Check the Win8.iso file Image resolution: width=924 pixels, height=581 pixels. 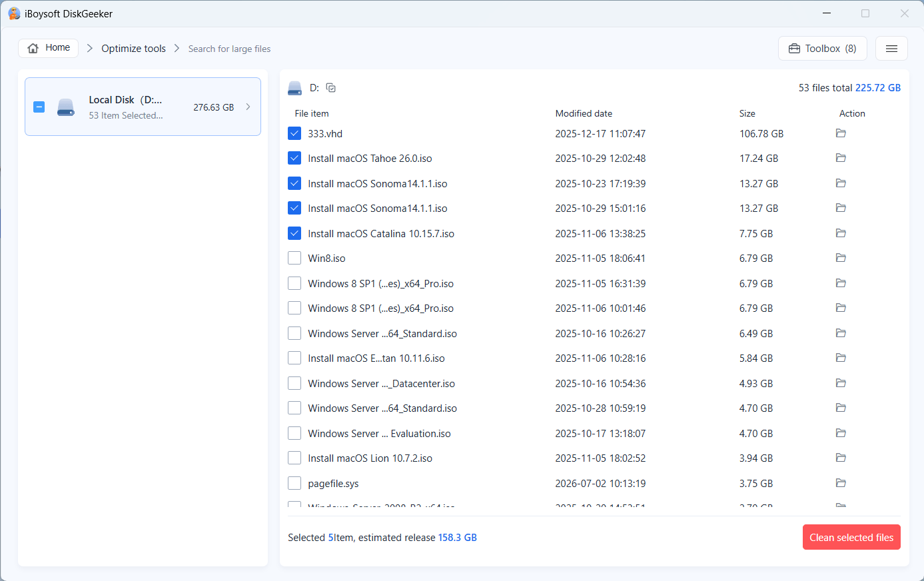[294, 258]
